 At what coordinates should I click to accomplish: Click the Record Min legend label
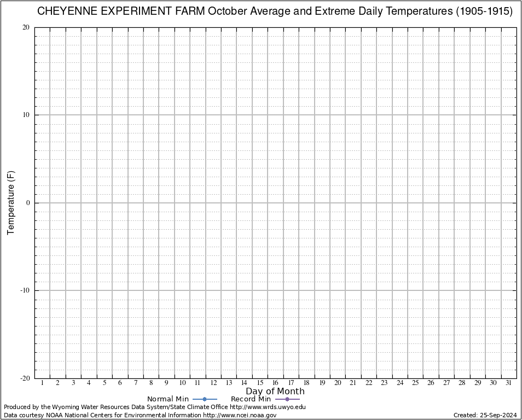251,399
